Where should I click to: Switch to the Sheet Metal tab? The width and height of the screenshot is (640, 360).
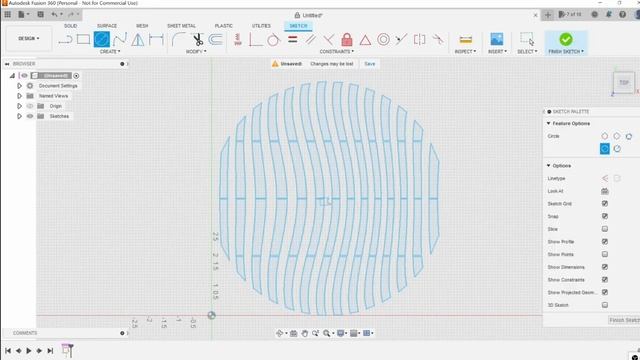tap(181, 26)
